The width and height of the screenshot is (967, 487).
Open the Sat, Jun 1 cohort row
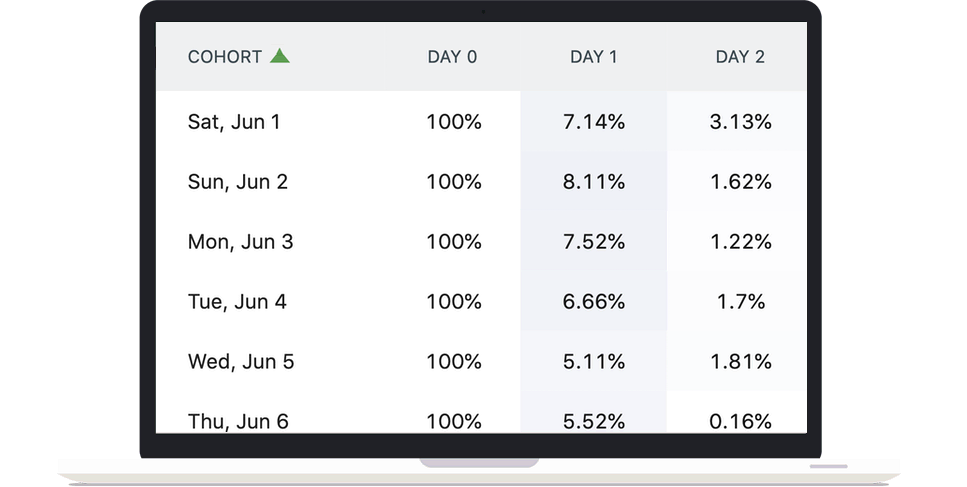[234, 122]
